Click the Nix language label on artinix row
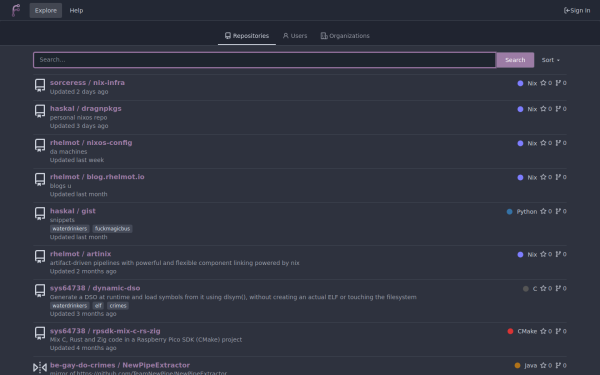 point(532,254)
